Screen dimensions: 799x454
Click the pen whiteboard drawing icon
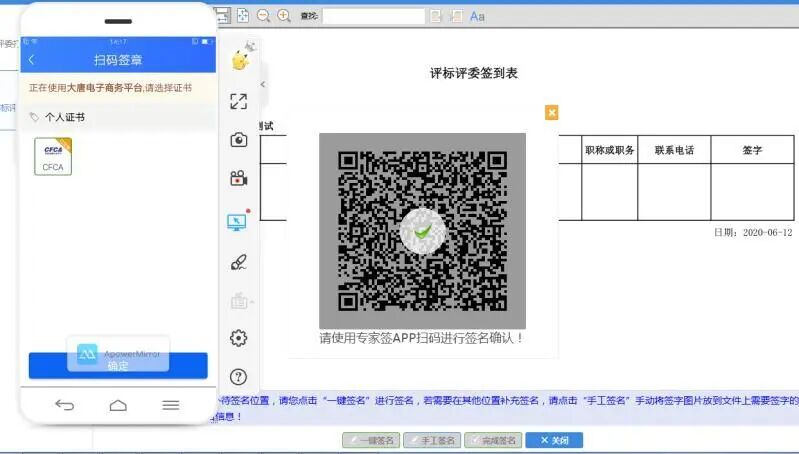(x=238, y=262)
